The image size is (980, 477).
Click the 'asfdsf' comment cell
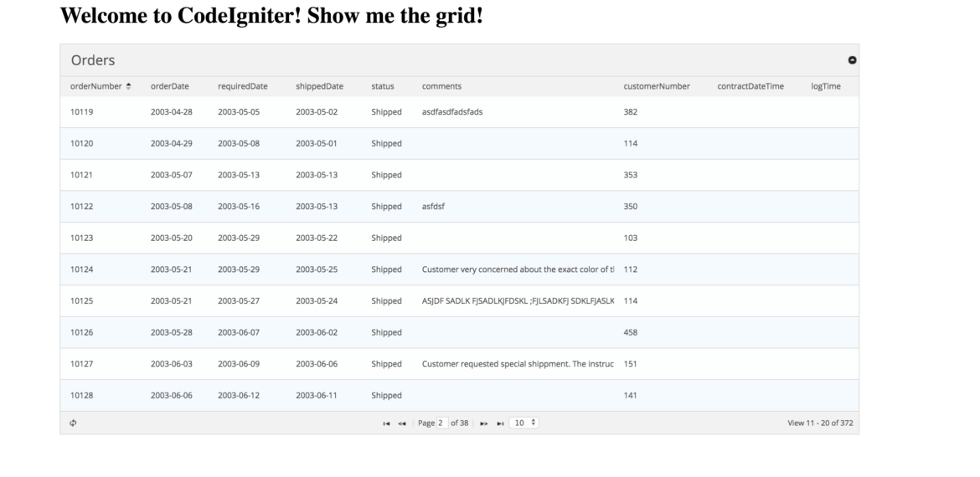pos(433,206)
